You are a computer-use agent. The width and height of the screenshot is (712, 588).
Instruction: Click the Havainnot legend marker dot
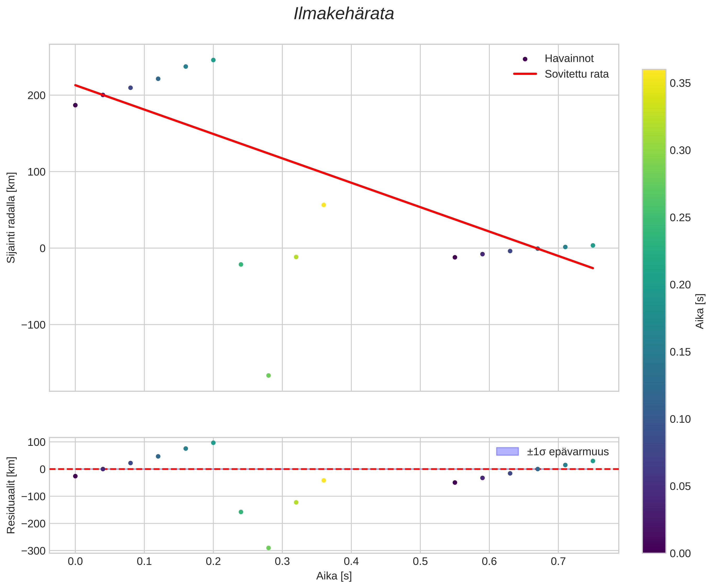click(x=525, y=59)
